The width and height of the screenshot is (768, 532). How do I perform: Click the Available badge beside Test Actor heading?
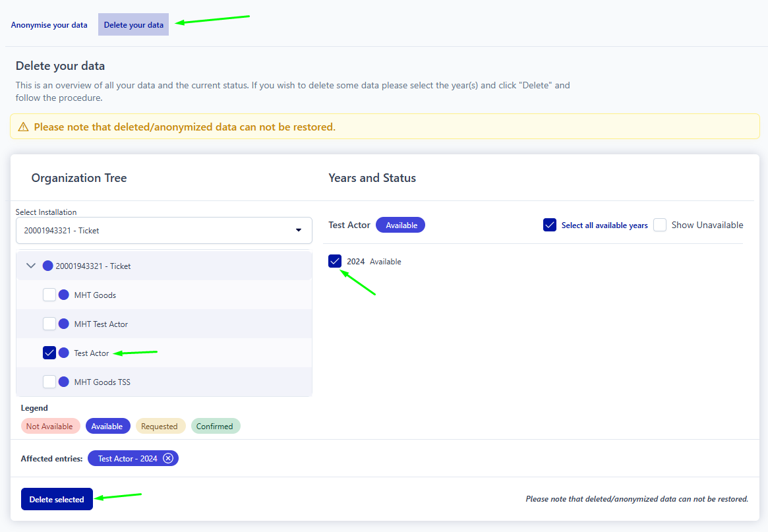click(x=401, y=225)
